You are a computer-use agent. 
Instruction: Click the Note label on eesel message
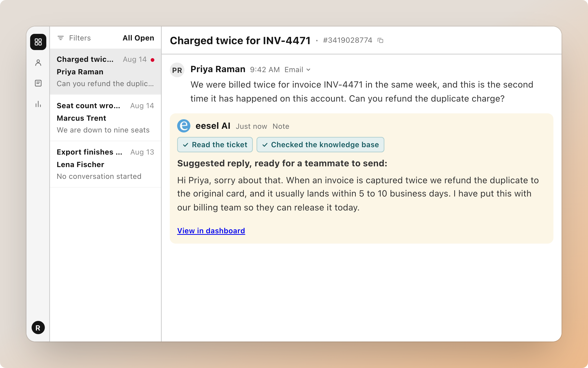coord(281,126)
